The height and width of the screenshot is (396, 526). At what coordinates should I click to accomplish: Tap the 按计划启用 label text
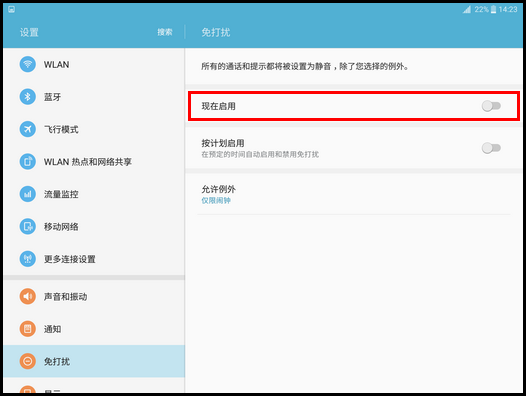pyautogui.click(x=223, y=143)
